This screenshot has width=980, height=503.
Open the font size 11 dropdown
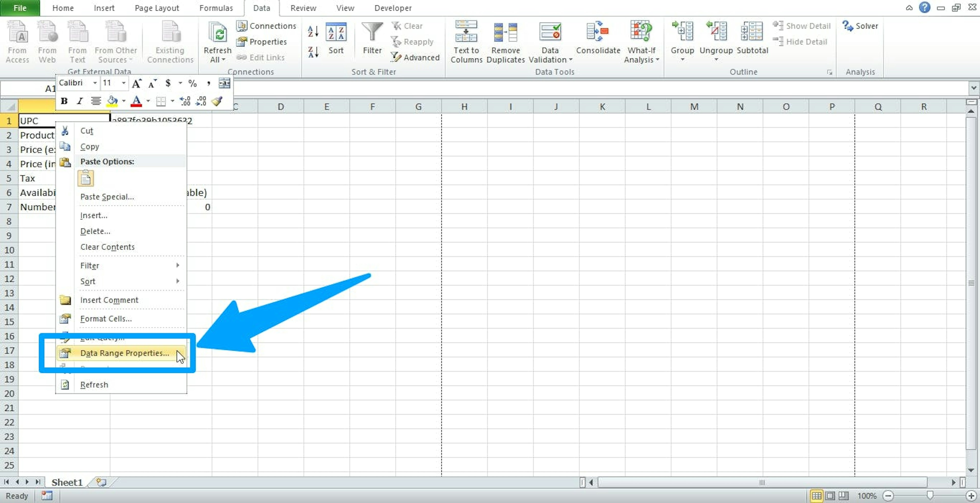click(124, 83)
